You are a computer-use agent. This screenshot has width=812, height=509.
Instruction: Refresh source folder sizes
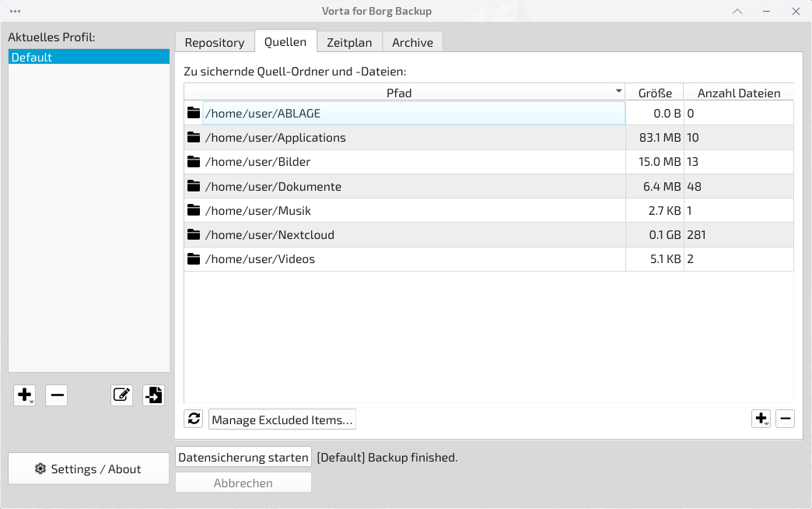[194, 419]
